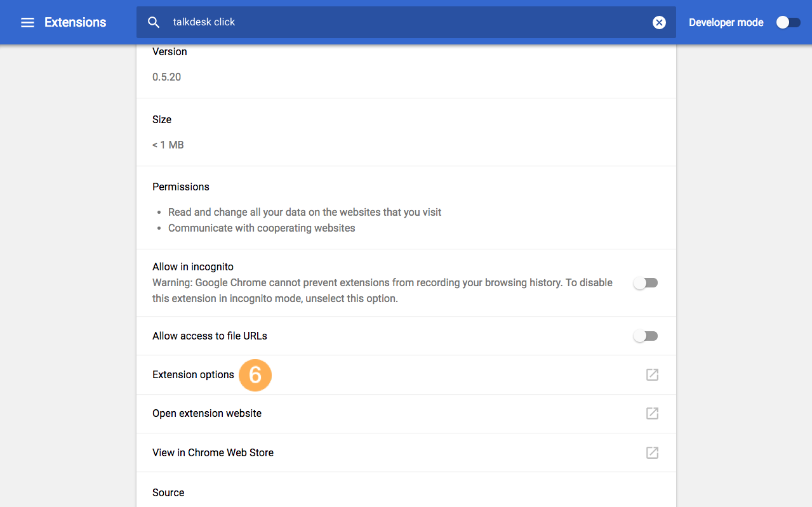Image resolution: width=812 pixels, height=507 pixels.
Task: Enable Allow in incognito toggle
Action: pos(646,283)
